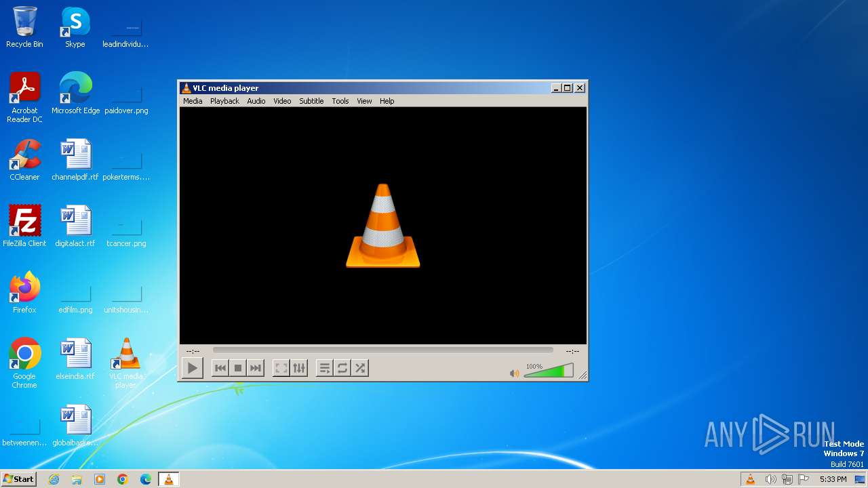Start playback with the Play button
The image size is (868, 488).
[193, 368]
